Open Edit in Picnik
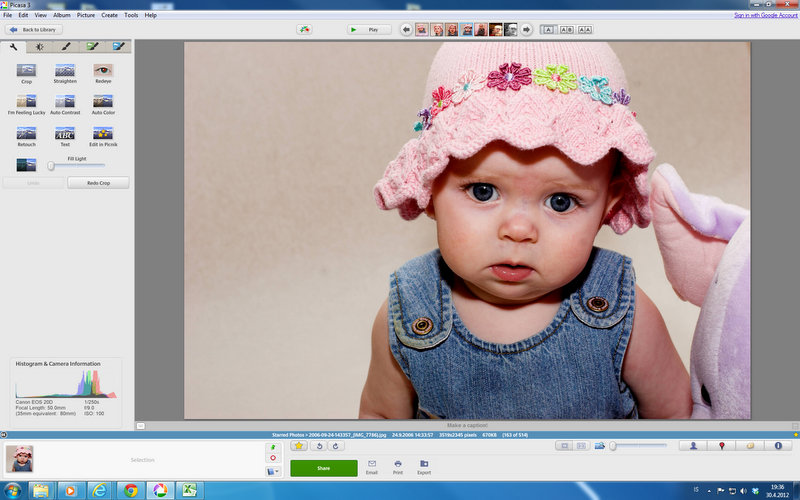 pyautogui.click(x=103, y=136)
